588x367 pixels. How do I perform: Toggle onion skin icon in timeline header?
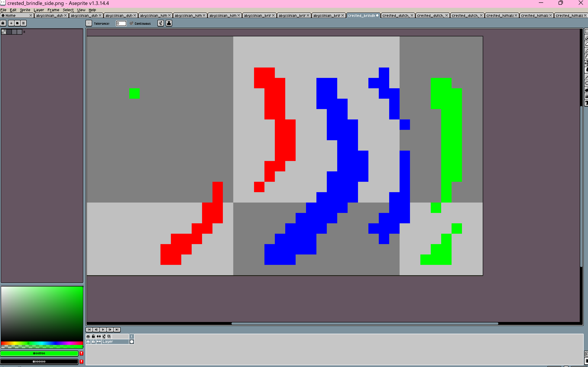point(109,336)
